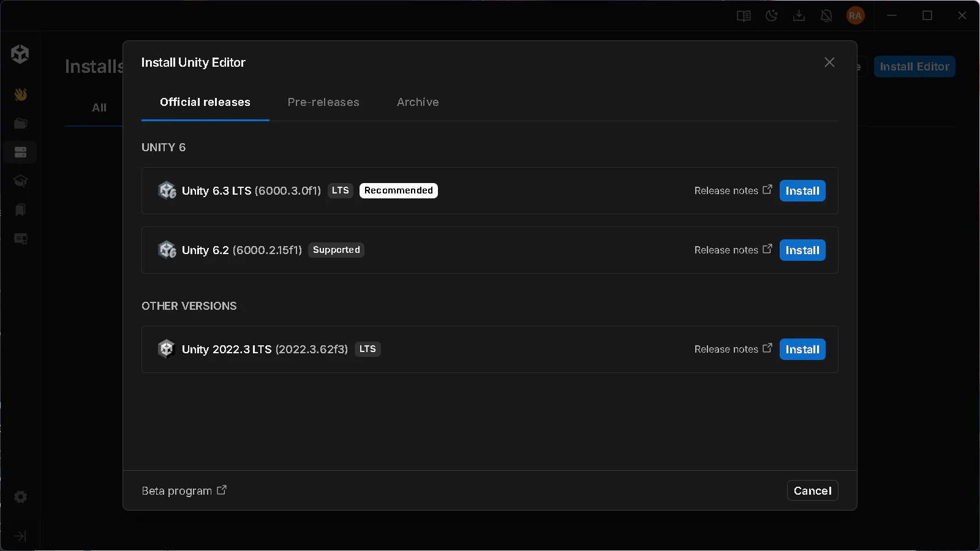This screenshot has width=980, height=551.
Task: Click the Unity 6.3 LTS (6000.3.0f1) title
Action: pyautogui.click(x=251, y=191)
